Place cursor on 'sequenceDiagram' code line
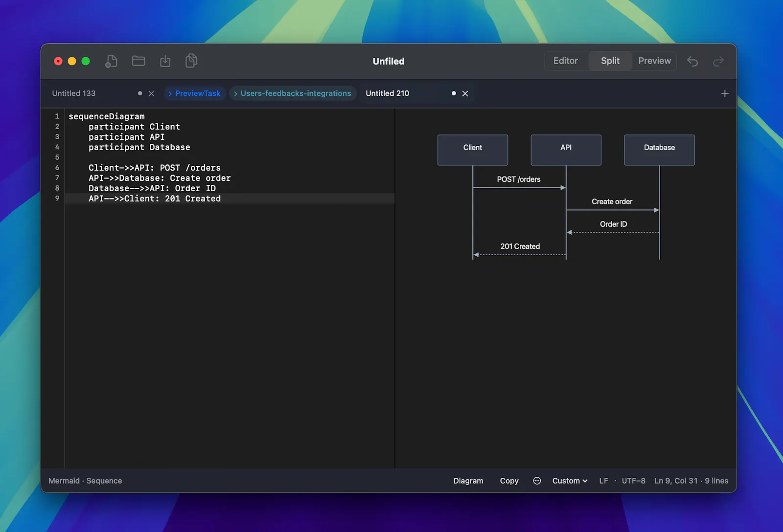The width and height of the screenshot is (783, 532). [x=107, y=116]
